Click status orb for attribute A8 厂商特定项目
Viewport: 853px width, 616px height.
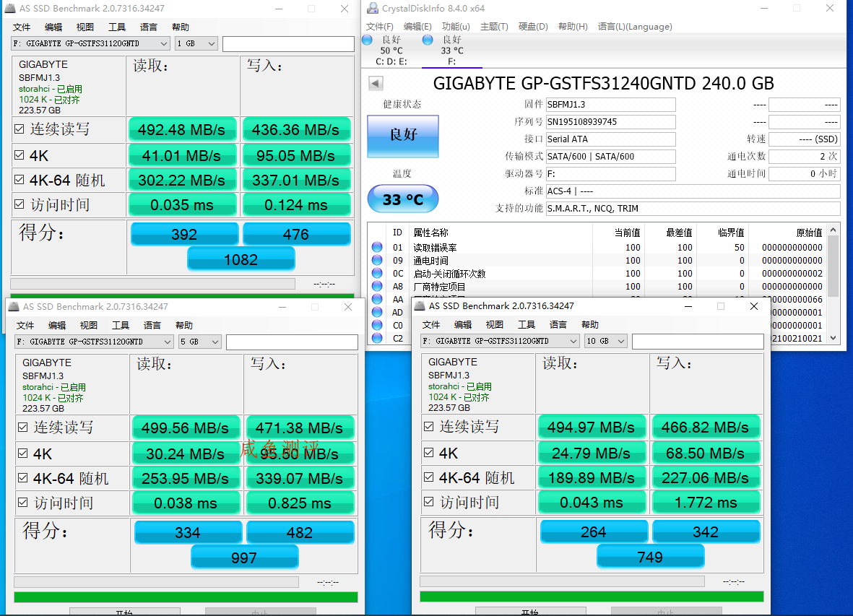(x=377, y=286)
